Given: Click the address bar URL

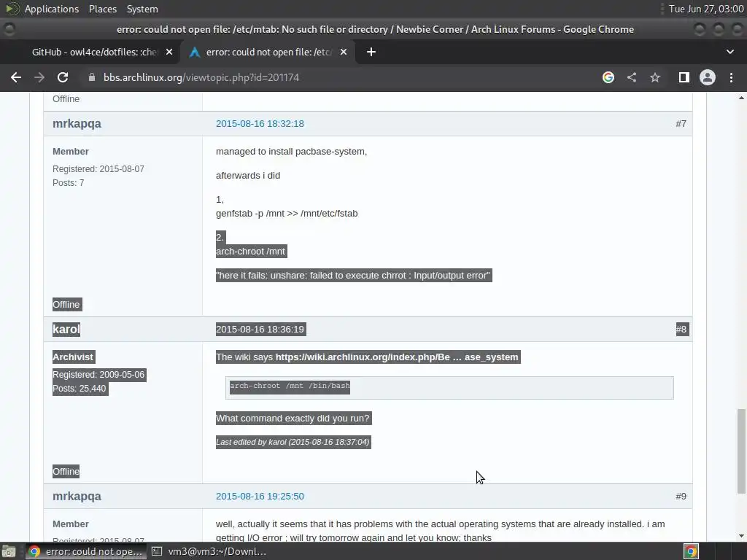Looking at the screenshot, I should click(201, 77).
